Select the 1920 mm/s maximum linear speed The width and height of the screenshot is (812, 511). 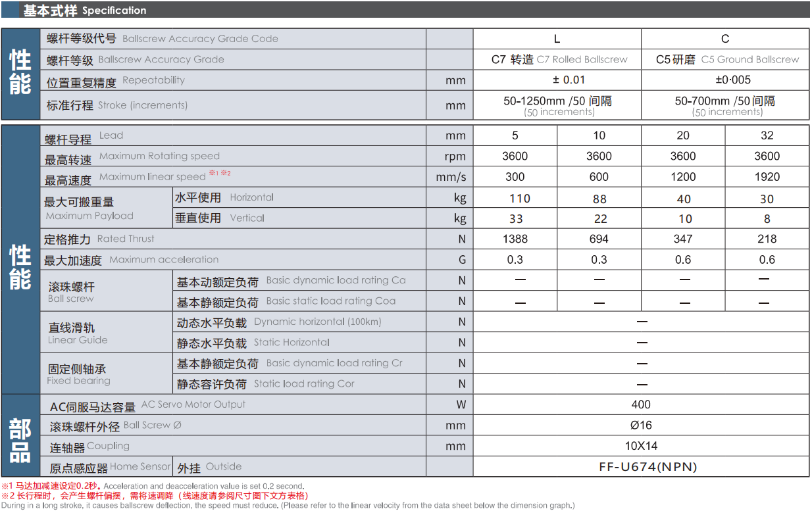[x=767, y=177]
